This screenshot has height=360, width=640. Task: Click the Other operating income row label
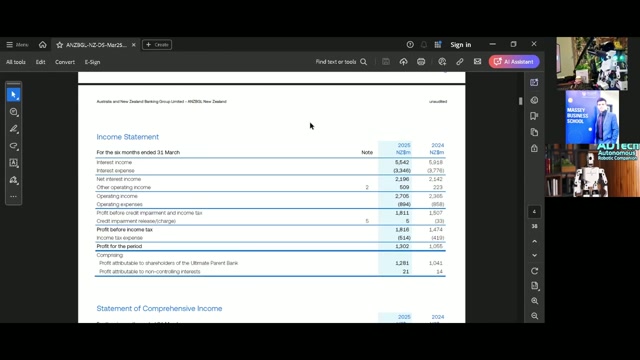[124, 187]
